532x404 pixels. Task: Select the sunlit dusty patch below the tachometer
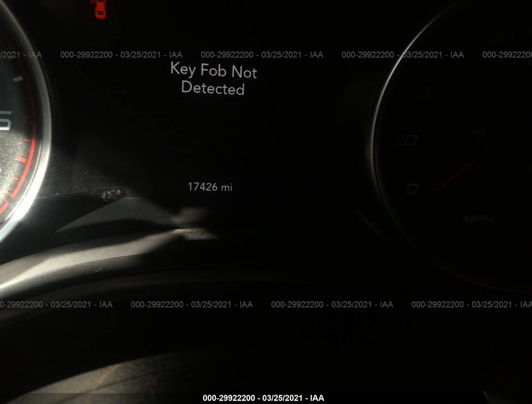(x=112, y=194)
